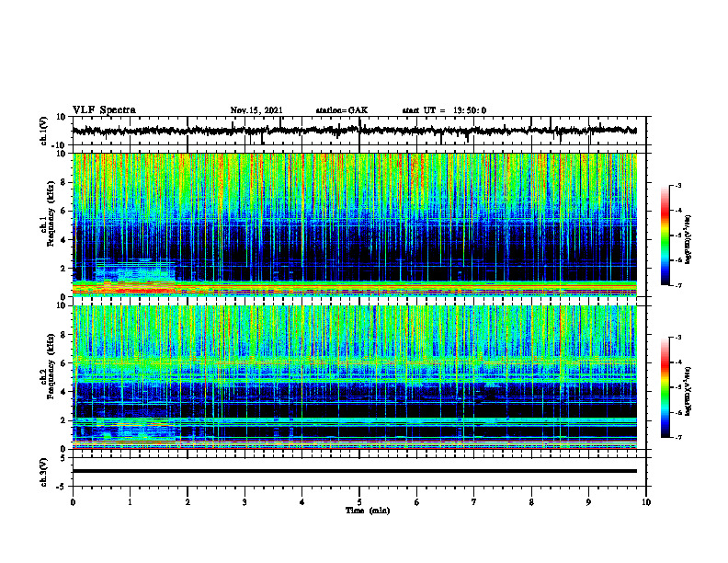
Task: Click the "2" kHz tick on ch.1 spectrogram axis
Action: tap(63, 269)
